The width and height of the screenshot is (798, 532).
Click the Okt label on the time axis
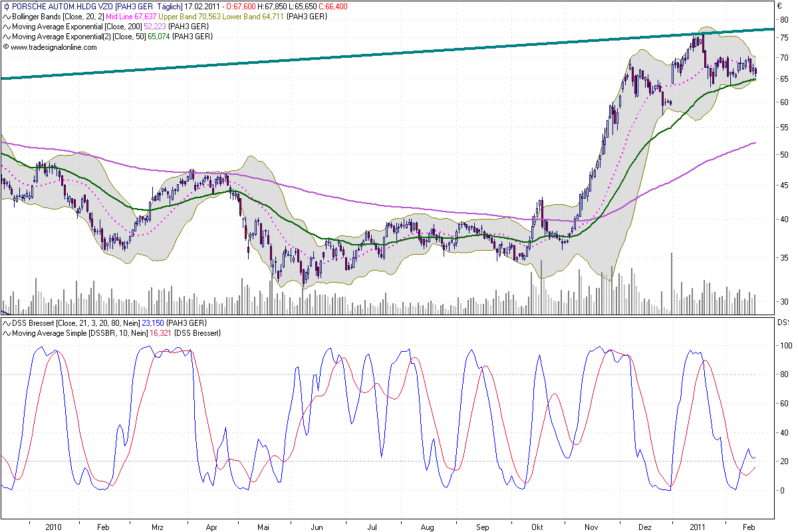tap(537, 527)
